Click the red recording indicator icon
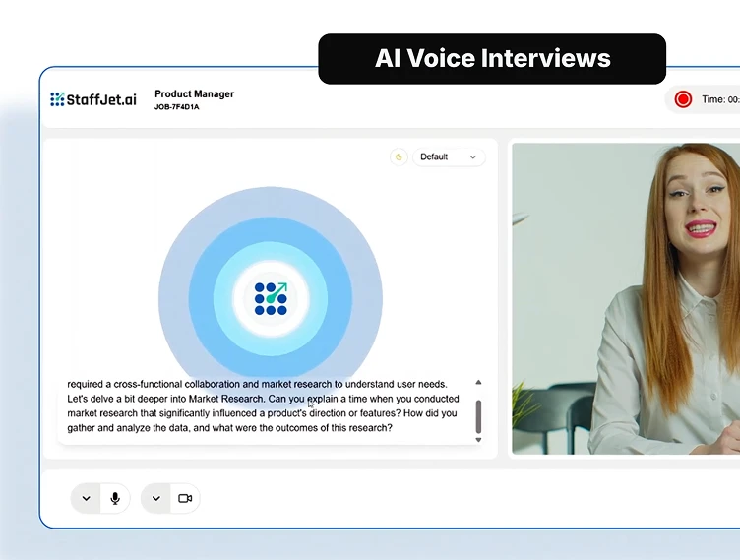 tap(683, 99)
